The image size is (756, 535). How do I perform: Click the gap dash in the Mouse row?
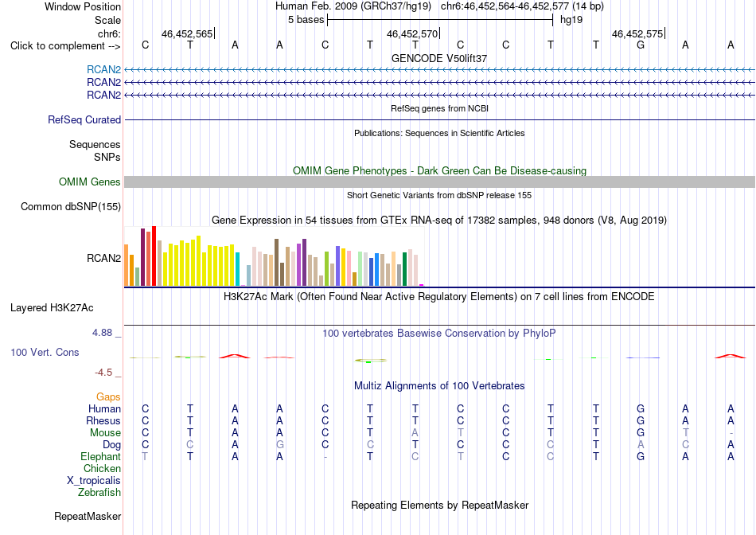[x=731, y=433]
